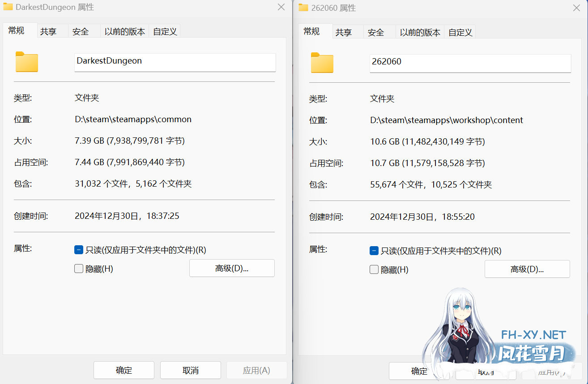Click 确定 in DarkestDungeon dialog
588x384 pixels.
(x=124, y=370)
